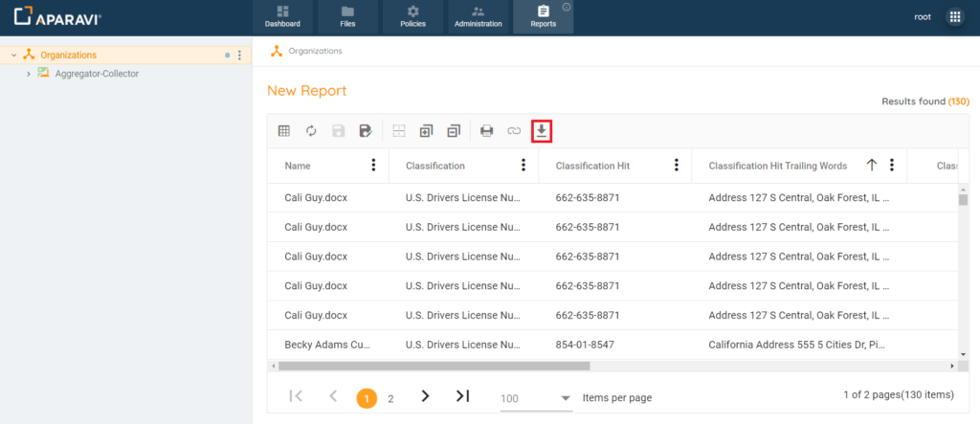Go to the Dashboard tab
Viewport: 980px width, 424px height.
pyautogui.click(x=282, y=17)
